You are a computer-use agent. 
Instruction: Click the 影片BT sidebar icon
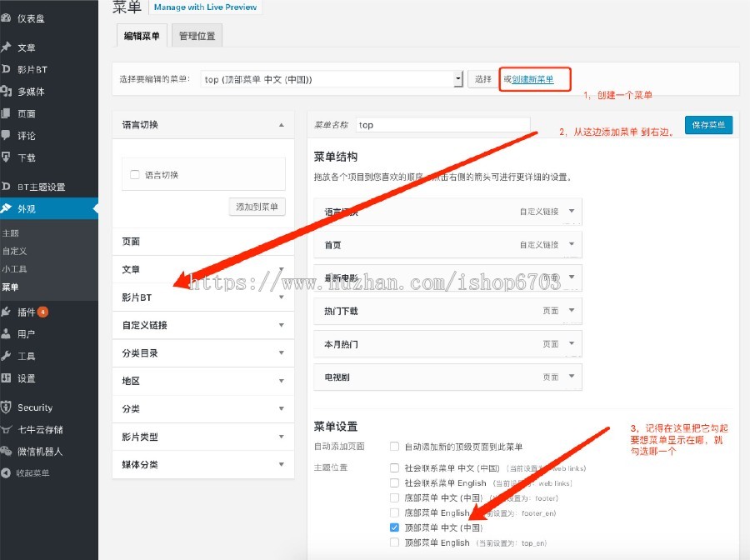click(6, 69)
